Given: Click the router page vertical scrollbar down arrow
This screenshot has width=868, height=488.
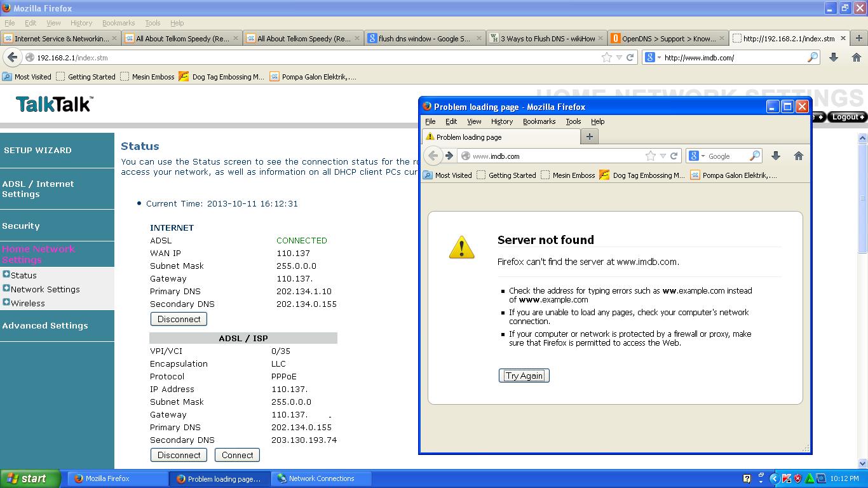Looking at the screenshot, I should 862,464.
